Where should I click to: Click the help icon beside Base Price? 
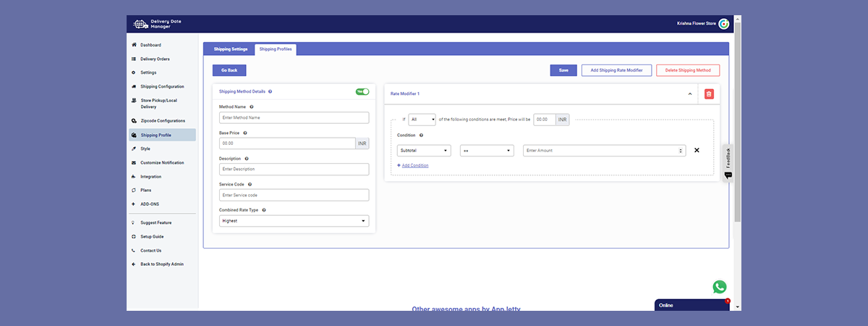[x=246, y=133]
